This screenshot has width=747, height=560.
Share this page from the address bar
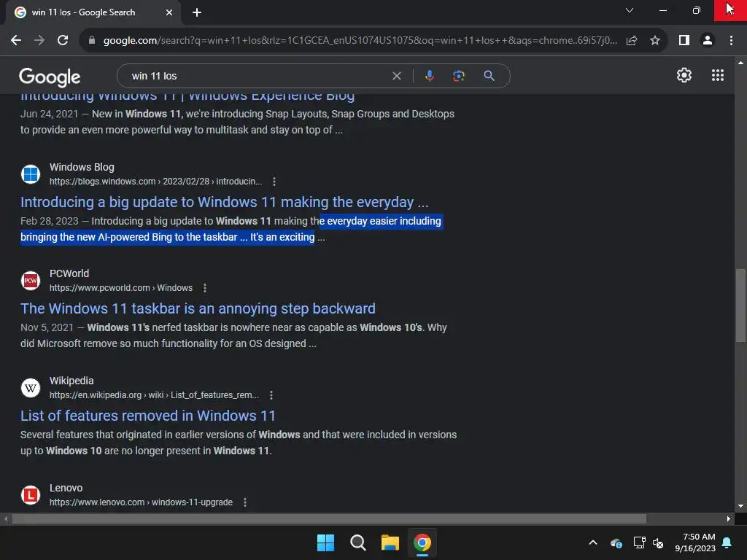(632, 41)
